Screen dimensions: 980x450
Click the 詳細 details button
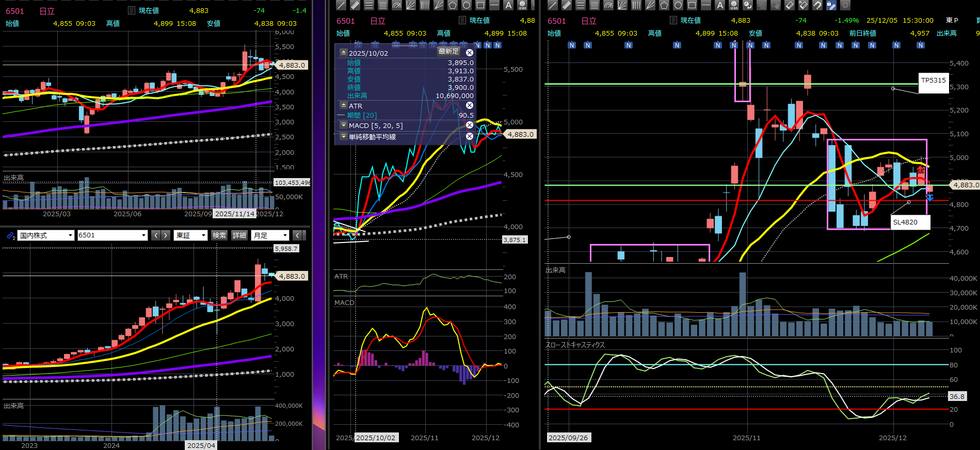(x=239, y=235)
